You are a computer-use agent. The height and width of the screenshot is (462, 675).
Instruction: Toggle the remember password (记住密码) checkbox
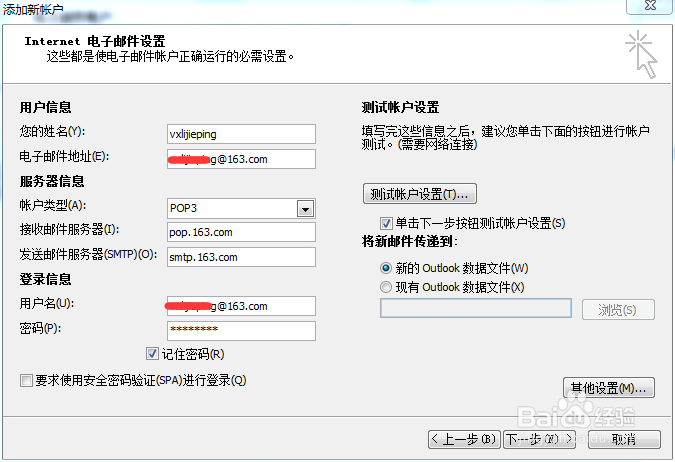pyautogui.click(x=152, y=354)
